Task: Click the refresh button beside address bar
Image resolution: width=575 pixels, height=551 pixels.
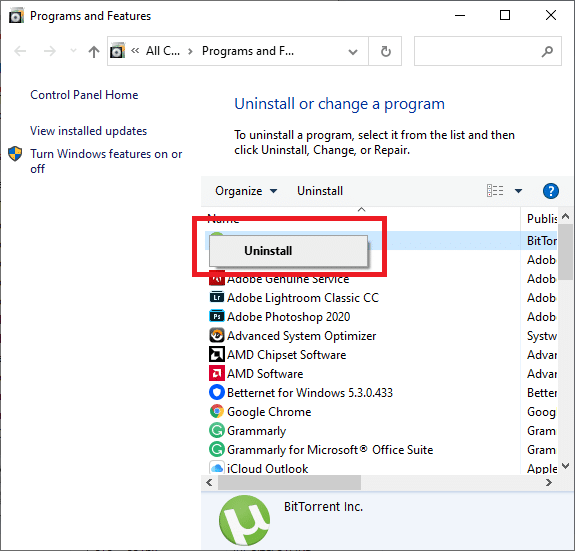Action: point(385,51)
